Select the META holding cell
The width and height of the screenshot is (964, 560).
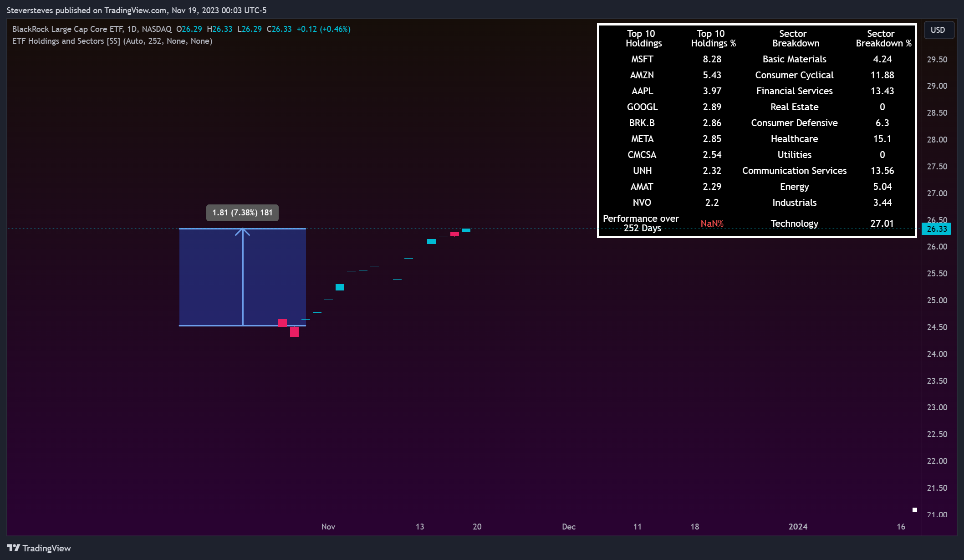point(642,139)
